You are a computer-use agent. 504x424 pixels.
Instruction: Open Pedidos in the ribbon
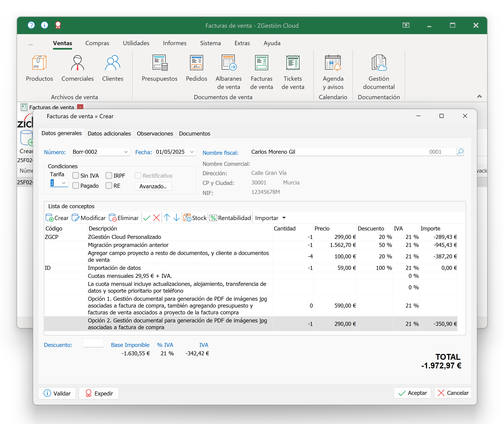point(196,68)
